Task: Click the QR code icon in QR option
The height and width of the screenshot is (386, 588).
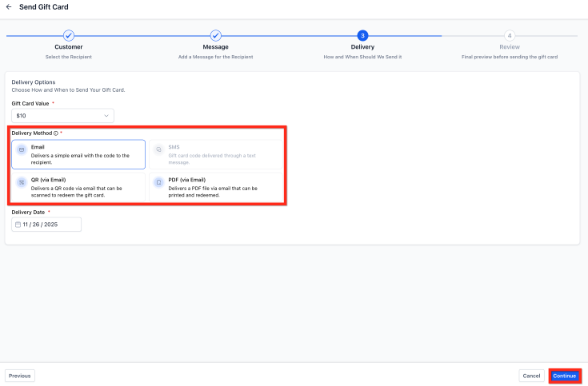Action: click(x=22, y=183)
